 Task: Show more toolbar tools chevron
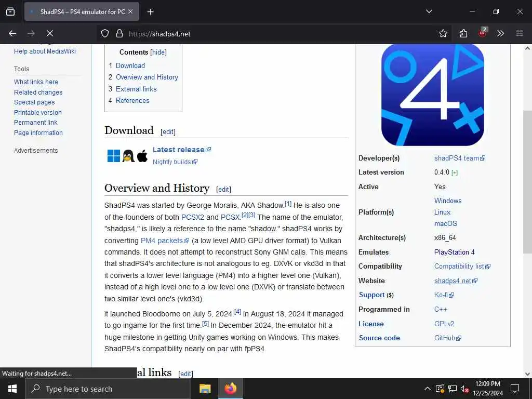[500, 33]
